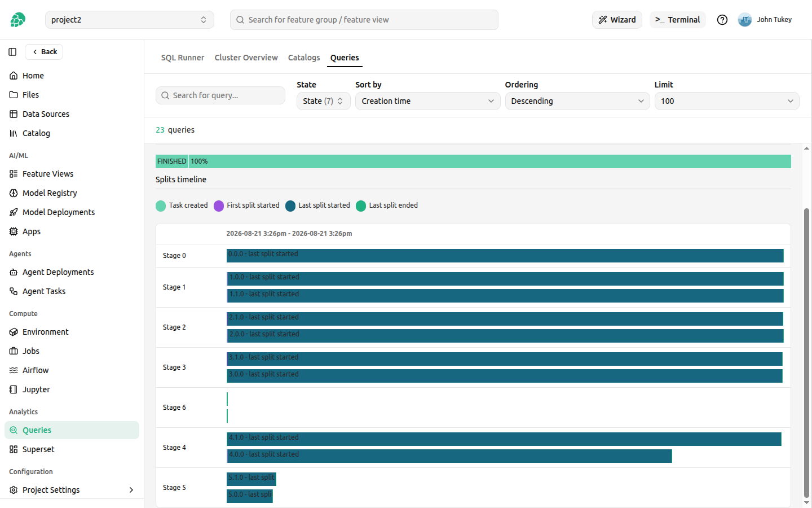812x508 pixels.
Task: Open the State (7) filter dropdown
Action: (x=324, y=101)
